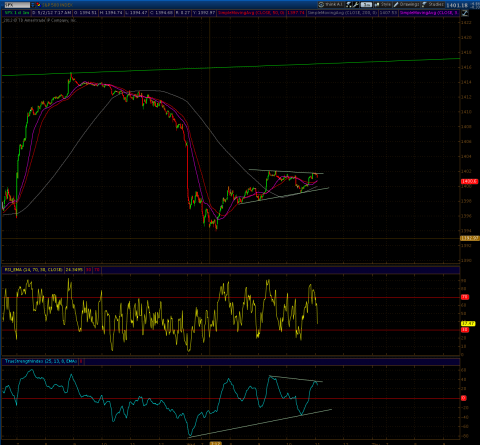The width and height of the screenshot is (480, 445).
Task: Open chart settings wrench icon
Action: 356,4
